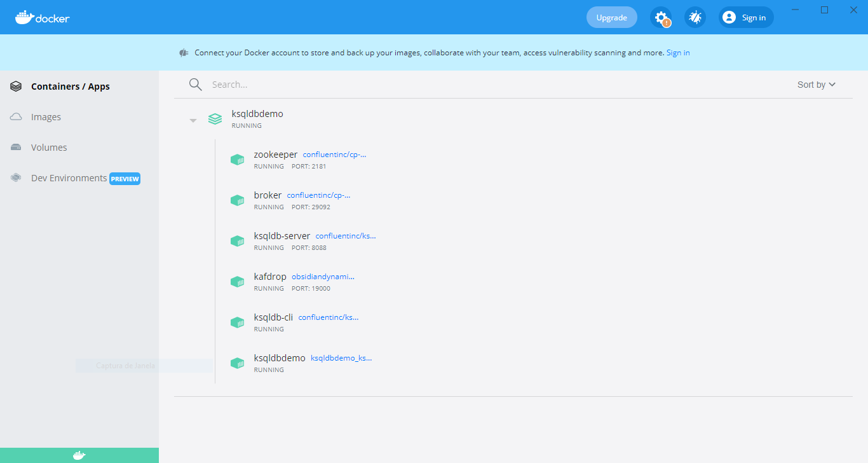Open Docker Desktop Settings gear icon
This screenshot has height=463, width=868.
click(x=661, y=17)
